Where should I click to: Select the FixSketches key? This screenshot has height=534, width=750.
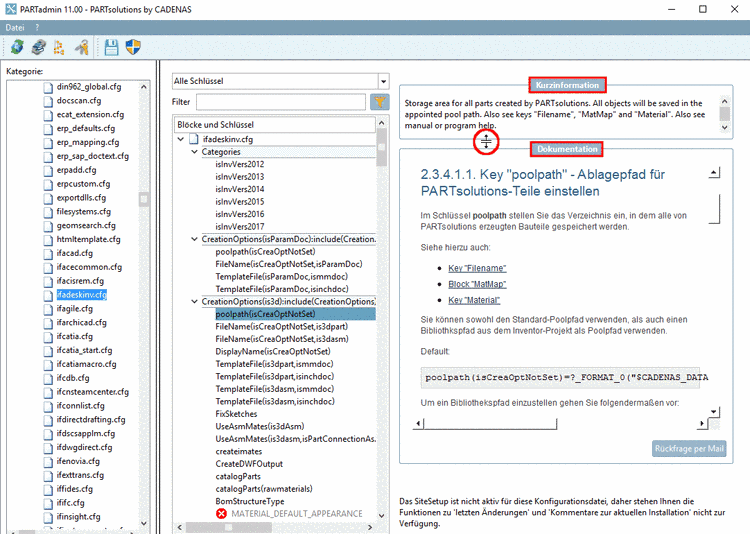(236, 414)
